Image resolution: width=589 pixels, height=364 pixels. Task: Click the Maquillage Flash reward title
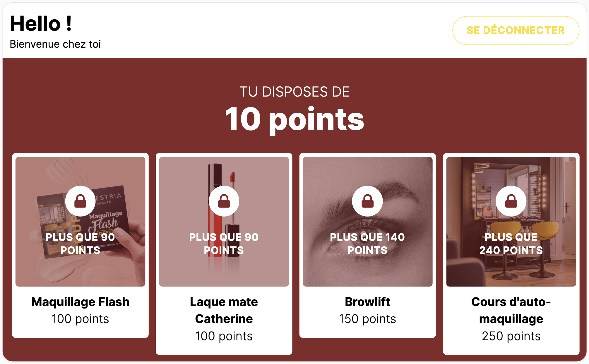80,302
